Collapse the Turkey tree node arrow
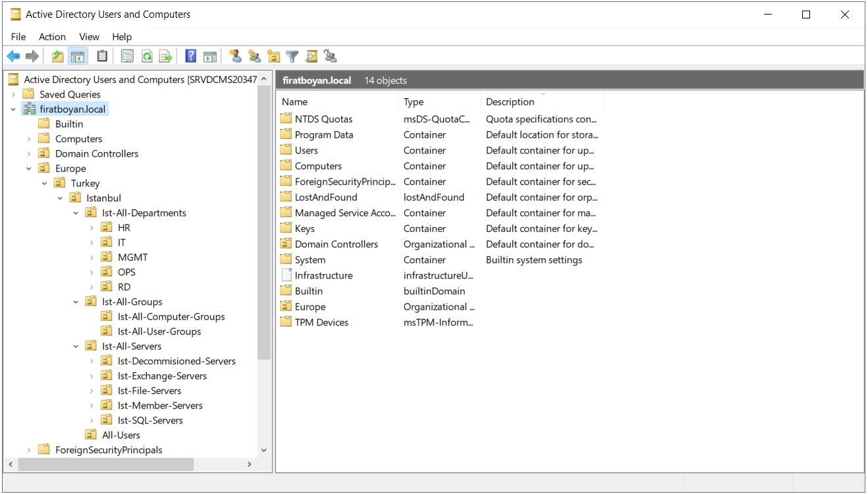Image resolution: width=868 pixels, height=494 pixels. (x=45, y=184)
